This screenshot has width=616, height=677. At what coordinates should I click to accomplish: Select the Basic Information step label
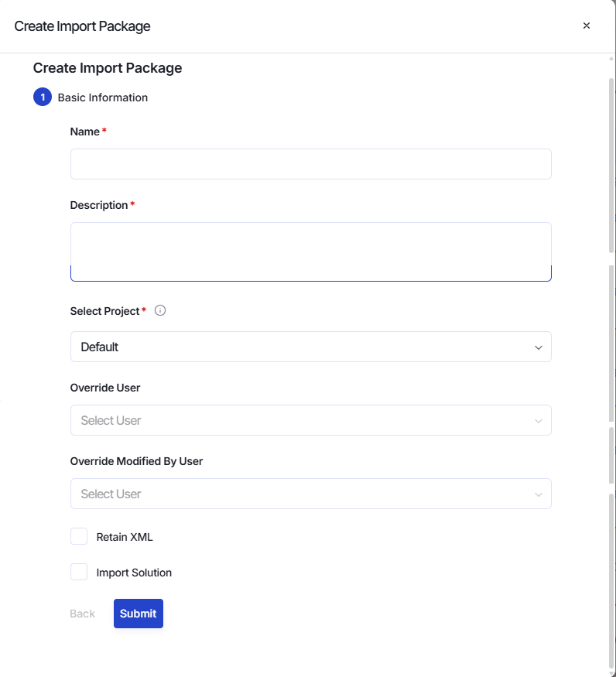point(103,97)
